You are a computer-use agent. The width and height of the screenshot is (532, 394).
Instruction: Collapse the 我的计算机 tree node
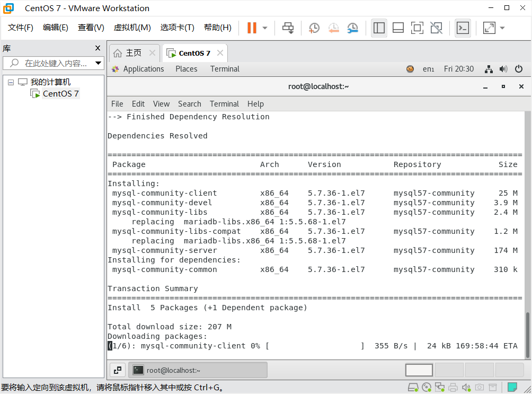pos(11,82)
